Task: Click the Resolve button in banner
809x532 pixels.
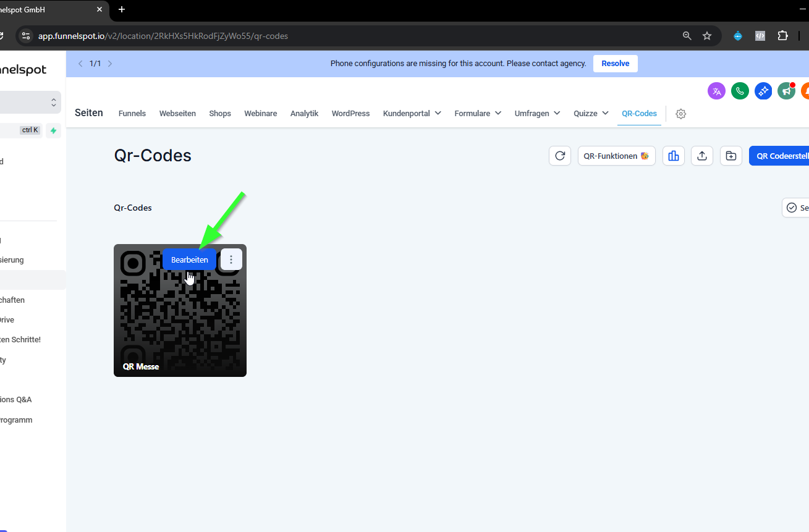Action: tap(615, 64)
